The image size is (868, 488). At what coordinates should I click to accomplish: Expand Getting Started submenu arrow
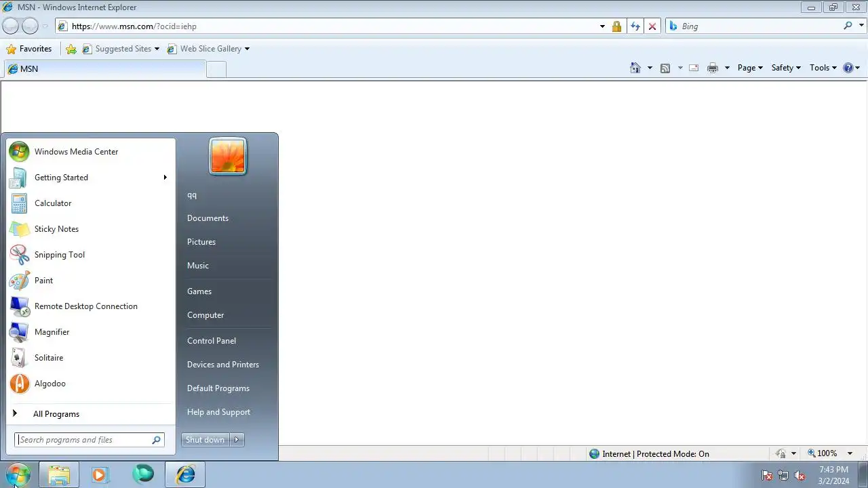(165, 178)
